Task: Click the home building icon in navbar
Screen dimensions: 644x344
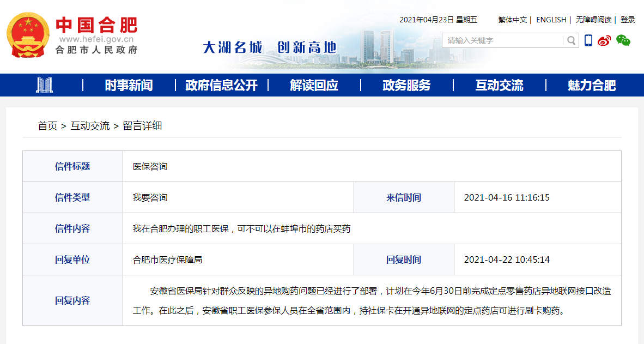Action: (x=44, y=85)
